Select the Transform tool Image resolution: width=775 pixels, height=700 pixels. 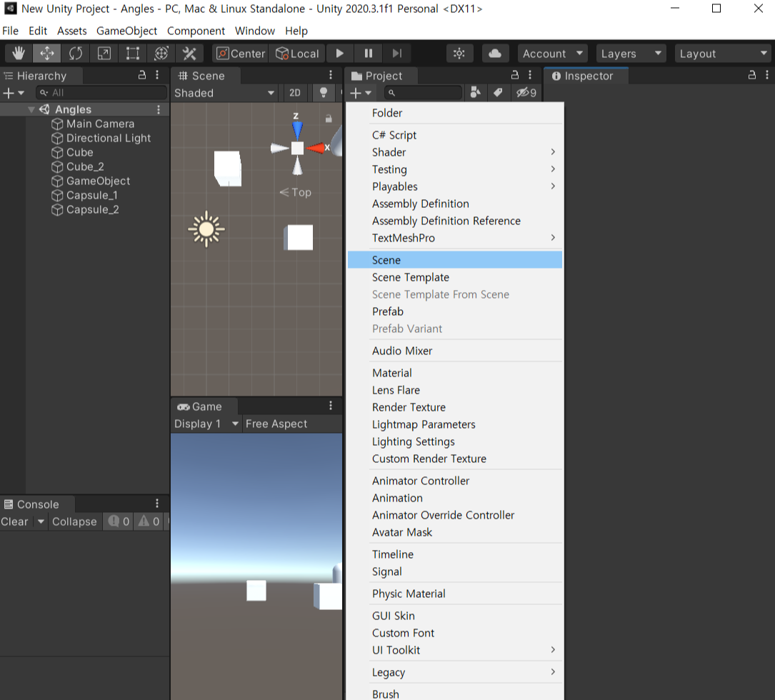(x=161, y=54)
